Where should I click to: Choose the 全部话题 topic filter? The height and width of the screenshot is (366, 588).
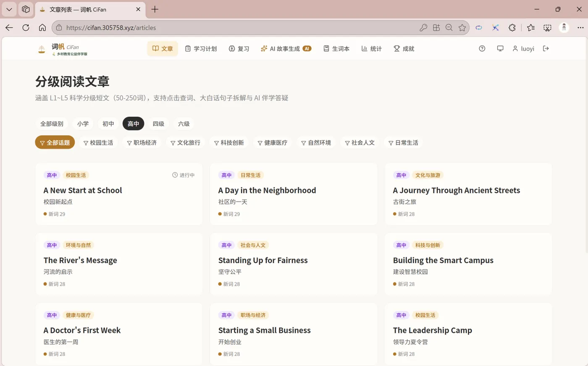click(x=55, y=143)
